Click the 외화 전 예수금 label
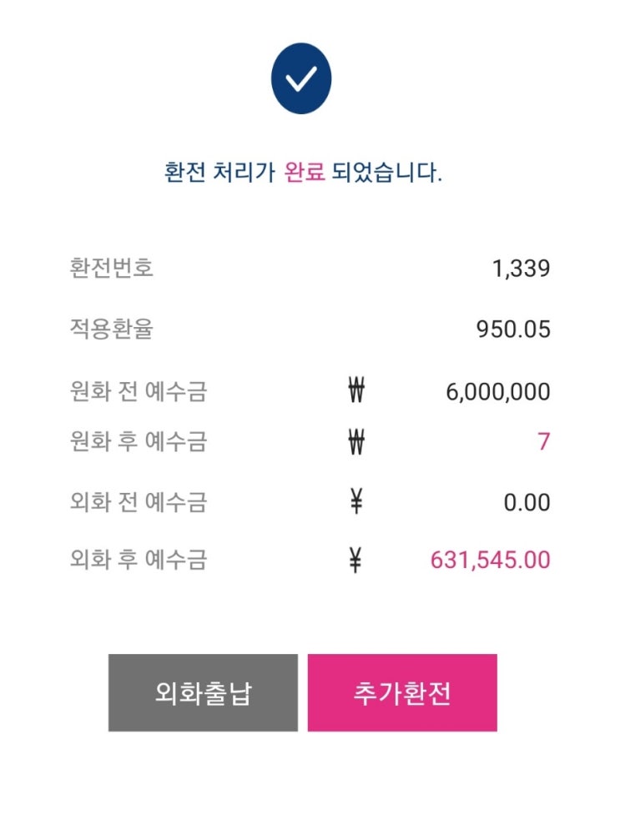This screenshot has height=840, width=620. (x=139, y=502)
